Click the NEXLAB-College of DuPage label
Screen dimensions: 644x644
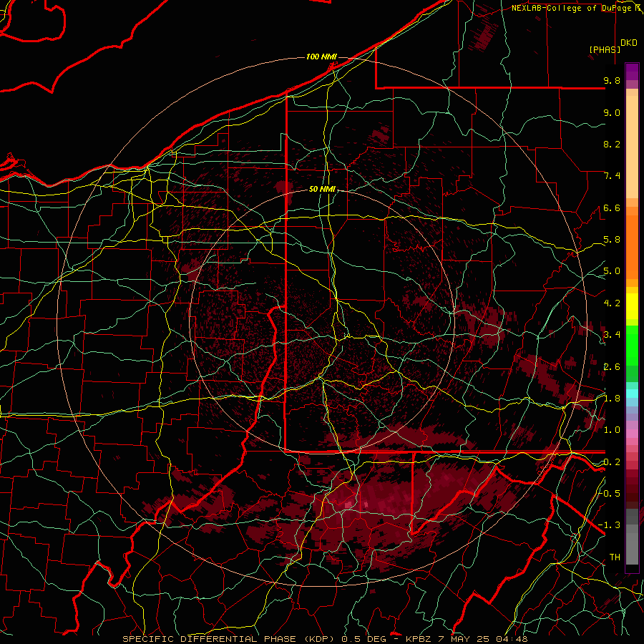tap(574, 8)
